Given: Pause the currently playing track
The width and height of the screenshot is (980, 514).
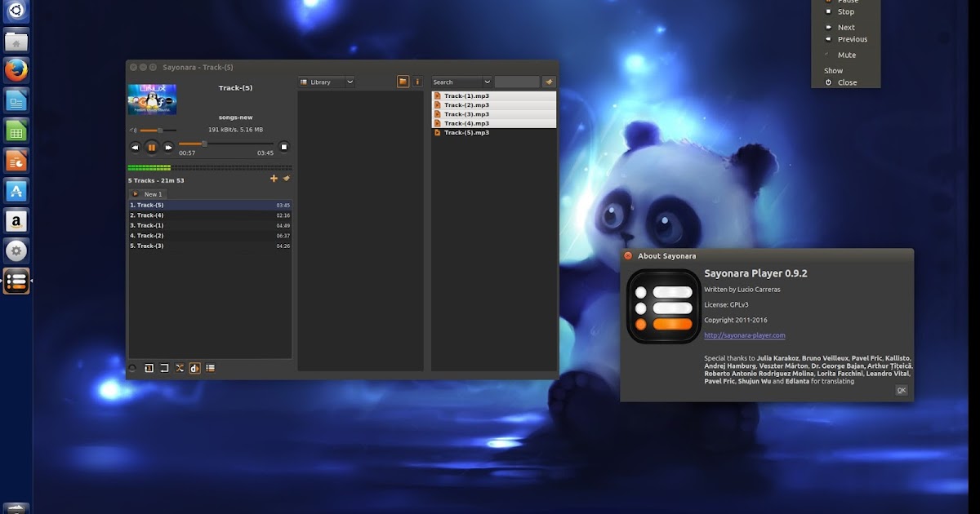Looking at the screenshot, I should pyautogui.click(x=151, y=147).
